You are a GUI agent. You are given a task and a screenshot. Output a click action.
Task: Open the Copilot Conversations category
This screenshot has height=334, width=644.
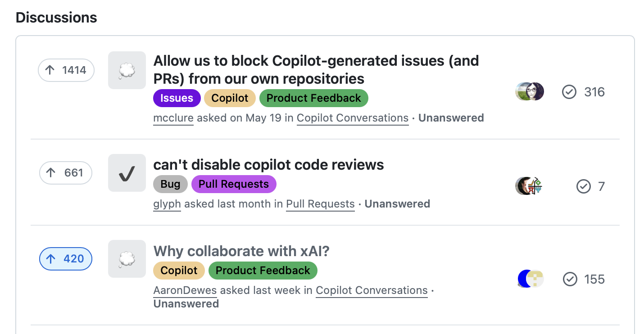[353, 118]
